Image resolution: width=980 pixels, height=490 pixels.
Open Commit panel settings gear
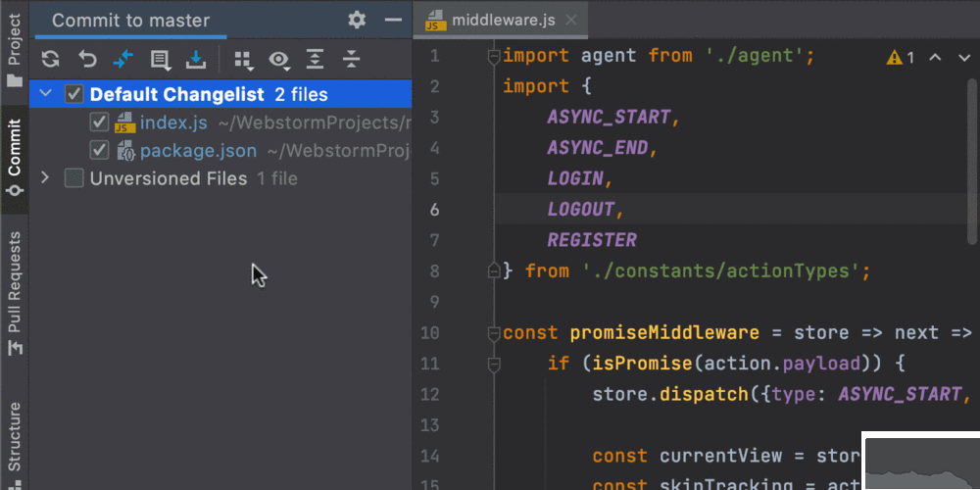tap(357, 20)
